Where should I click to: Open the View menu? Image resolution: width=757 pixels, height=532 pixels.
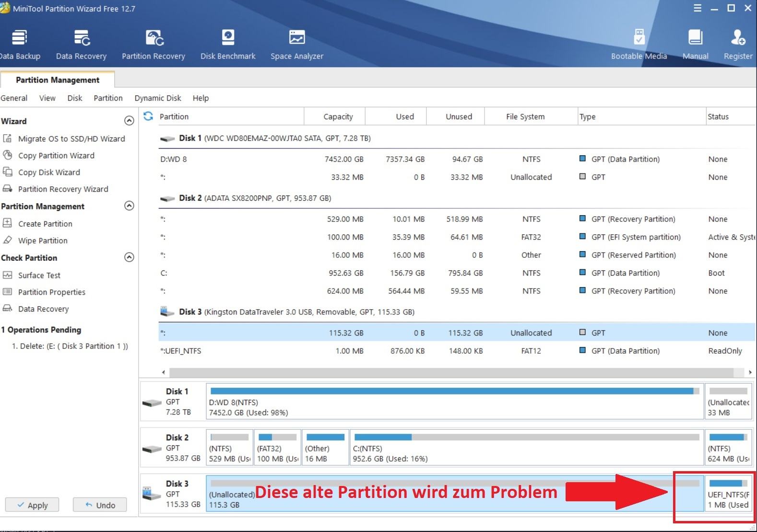click(x=47, y=98)
